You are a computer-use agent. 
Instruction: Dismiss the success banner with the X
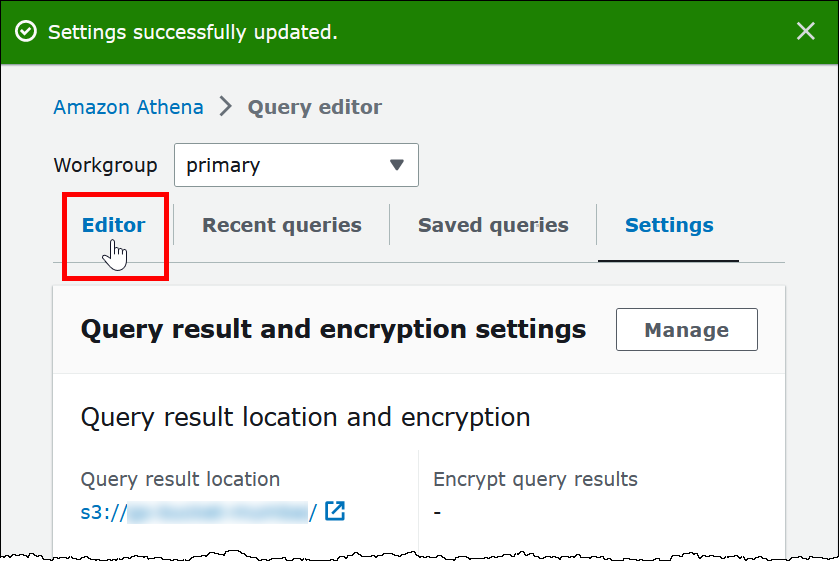tap(805, 32)
